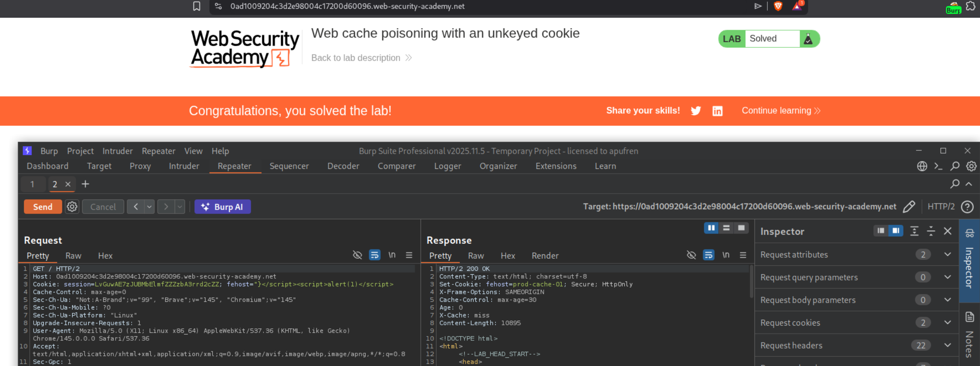This screenshot has height=366, width=980.
Task: Click LinkedIn share icon in banner
Action: point(717,111)
